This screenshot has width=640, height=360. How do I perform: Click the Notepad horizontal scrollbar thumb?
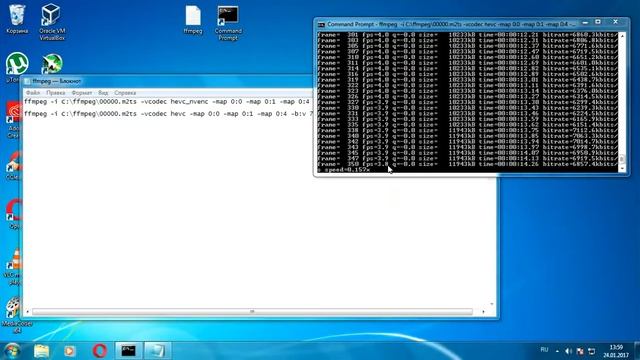coord(252,312)
